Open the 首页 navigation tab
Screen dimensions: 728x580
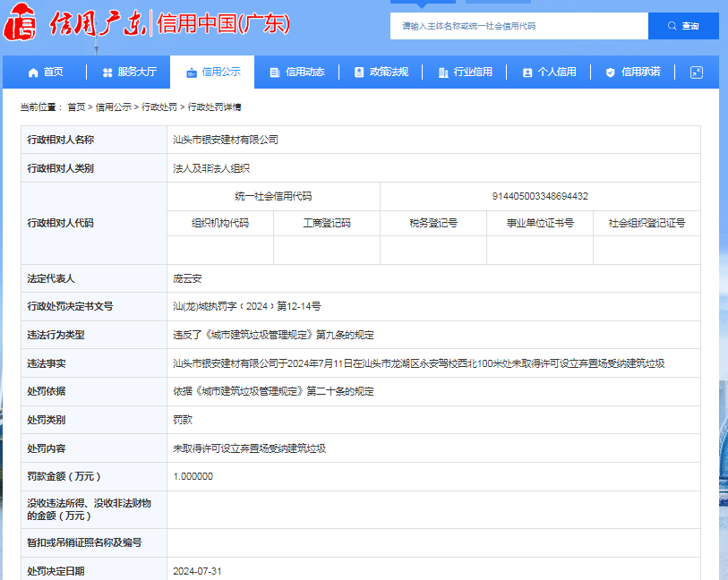[45, 72]
